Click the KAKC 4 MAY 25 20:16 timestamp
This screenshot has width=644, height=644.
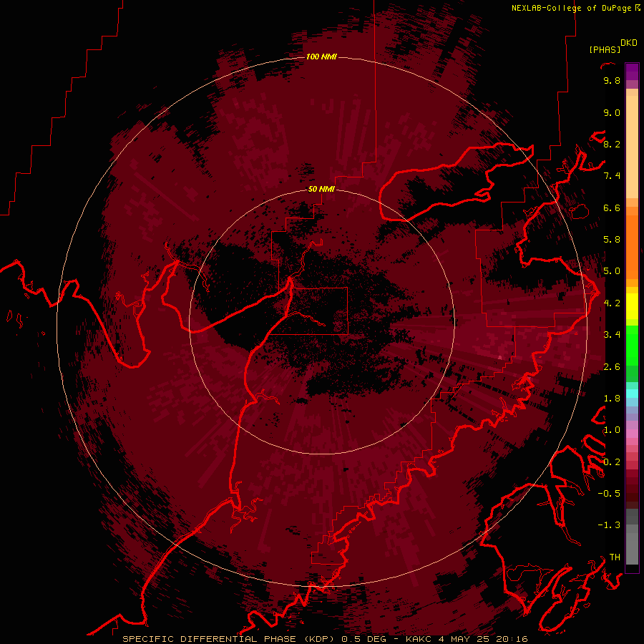point(467,639)
